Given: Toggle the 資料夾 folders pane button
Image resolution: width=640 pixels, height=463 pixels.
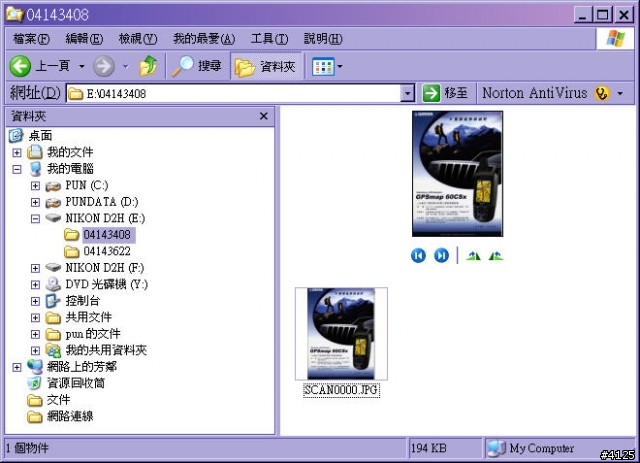Looking at the screenshot, I should click(265, 66).
